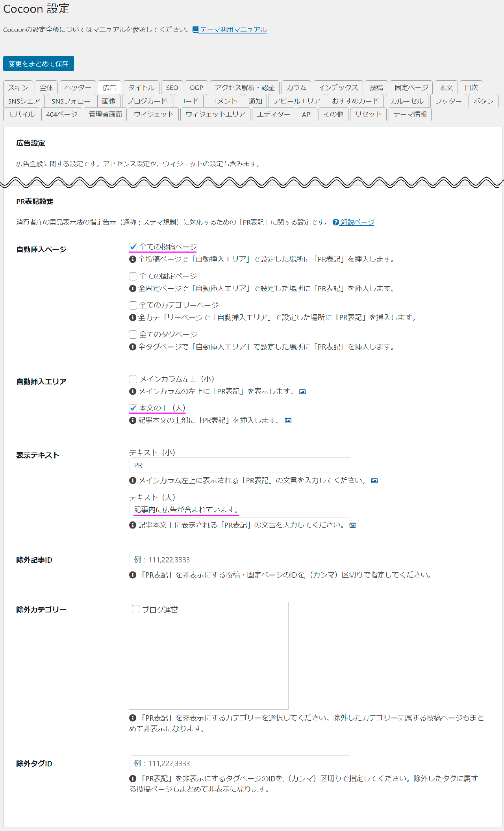Tick the ブログ運営 category checkbox

[x=136, y=609]
